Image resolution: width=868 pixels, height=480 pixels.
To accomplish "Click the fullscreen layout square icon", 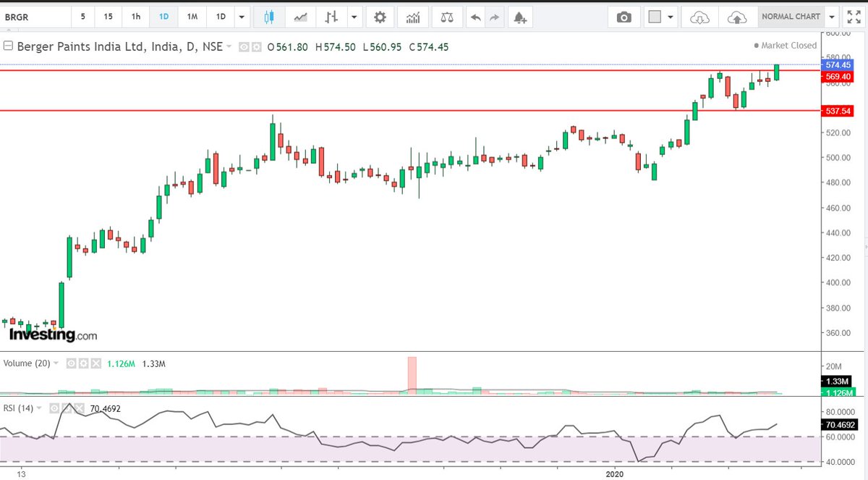I will coord(655,17).
